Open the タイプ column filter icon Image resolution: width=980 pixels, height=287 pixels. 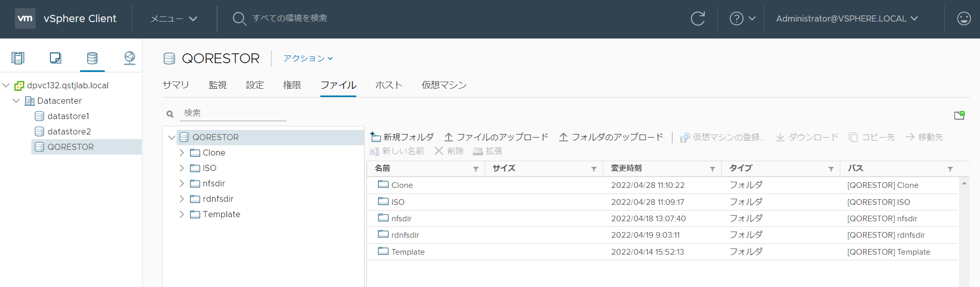pos(831,169)
